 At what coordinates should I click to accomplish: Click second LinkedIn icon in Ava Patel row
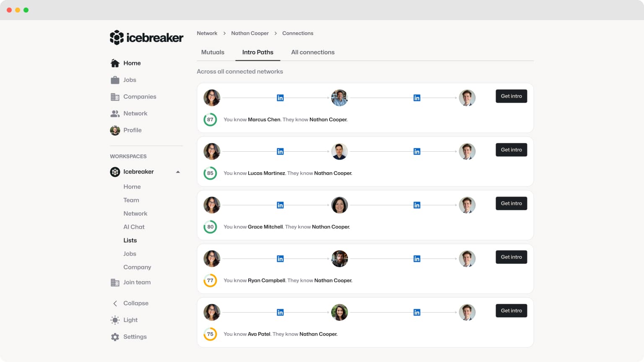417,313
